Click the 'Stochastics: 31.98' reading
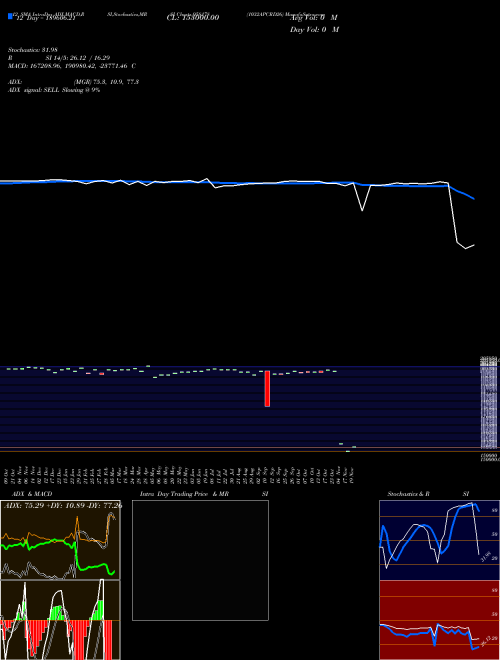This screenshot has width=500, height=660. 33,50
